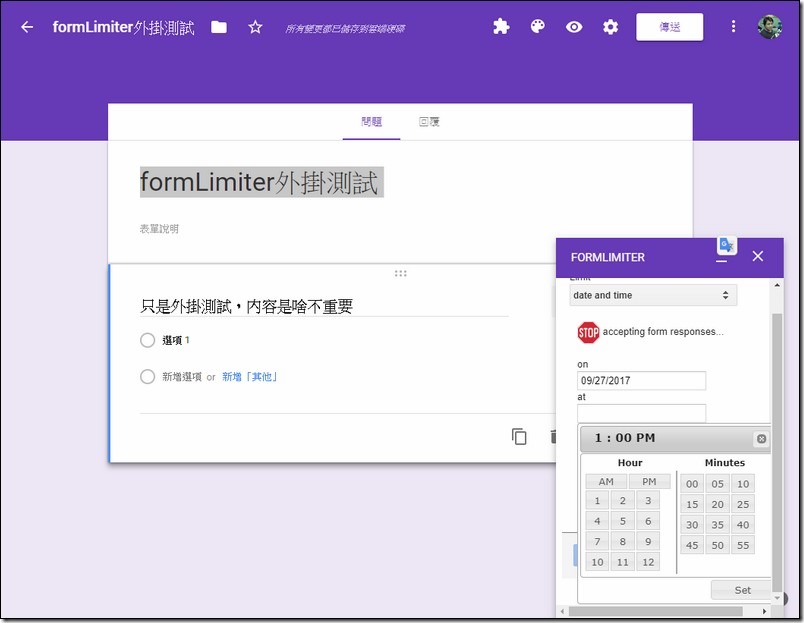The width and height of the screenshot is (804, 623).
Task: Select PM in the time picker
Action: point(649,481)
